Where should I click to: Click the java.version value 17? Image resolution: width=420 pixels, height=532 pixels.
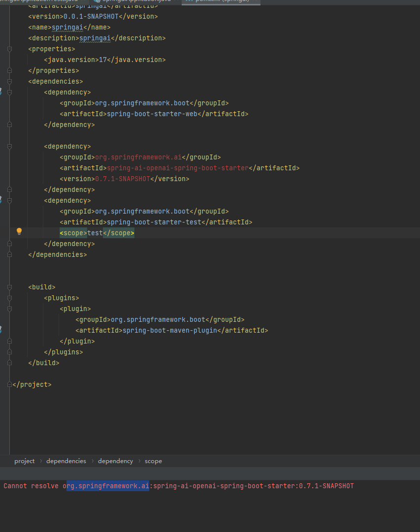click(x=103, y=60)
